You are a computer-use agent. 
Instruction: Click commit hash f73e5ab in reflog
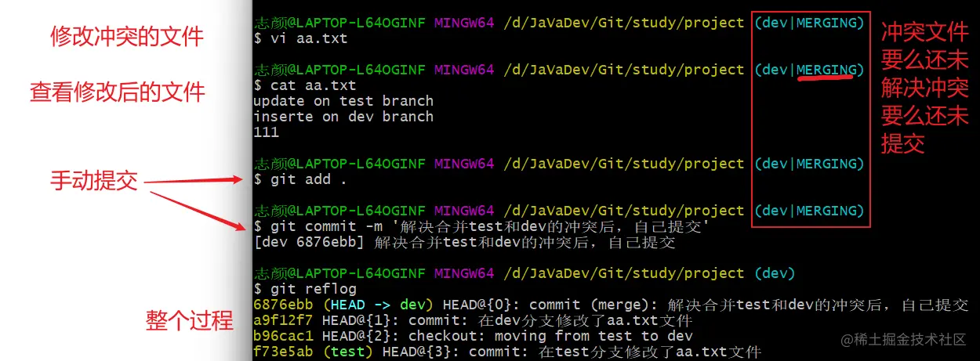(284, 352)
